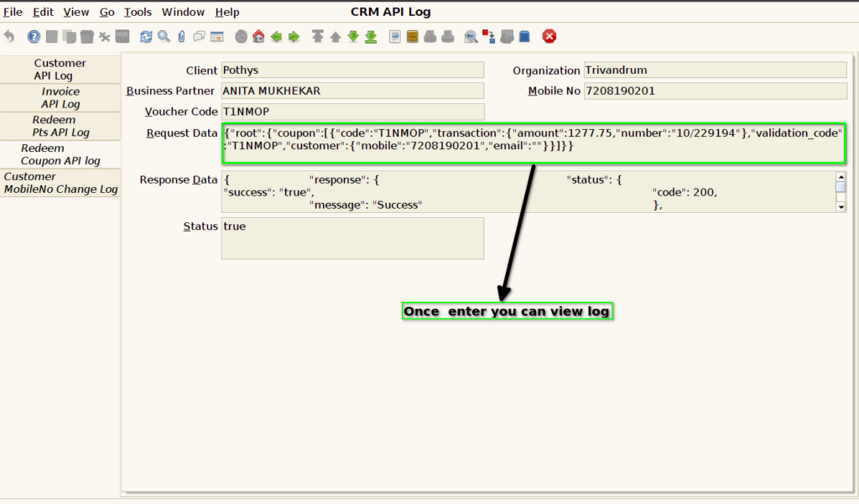The image size is (859, 504).
Task: Click the Check requests toolbar icon
Action: [x=507, y=37]
